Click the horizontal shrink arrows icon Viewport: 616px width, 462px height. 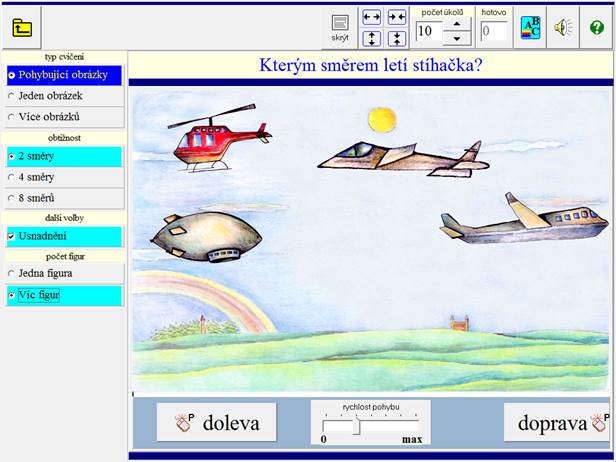pyautogui.click(x=397, y=17)
